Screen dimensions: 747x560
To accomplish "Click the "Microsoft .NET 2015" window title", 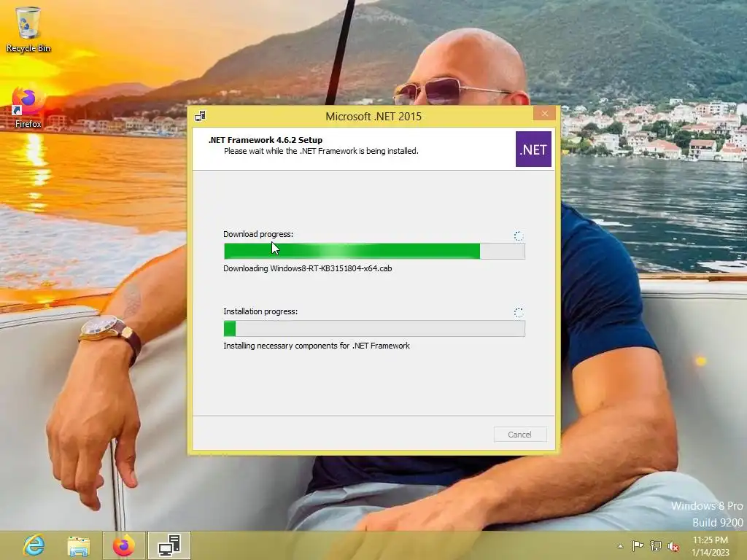I will coord(373,116).
